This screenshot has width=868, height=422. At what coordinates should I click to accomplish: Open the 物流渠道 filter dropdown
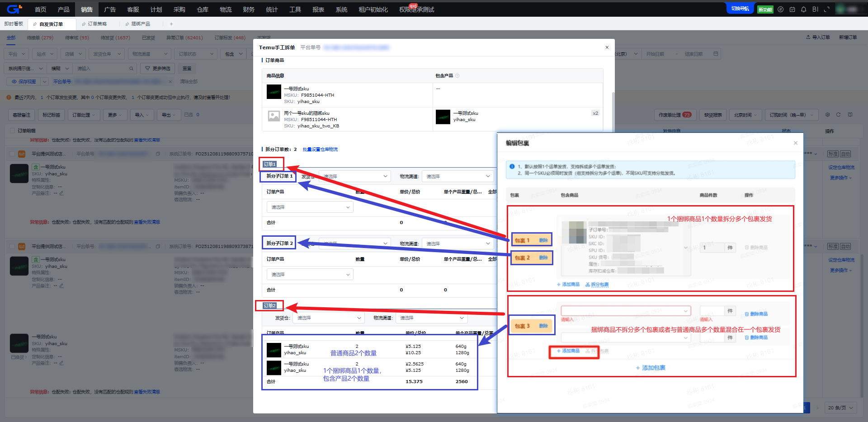(150, 54)
